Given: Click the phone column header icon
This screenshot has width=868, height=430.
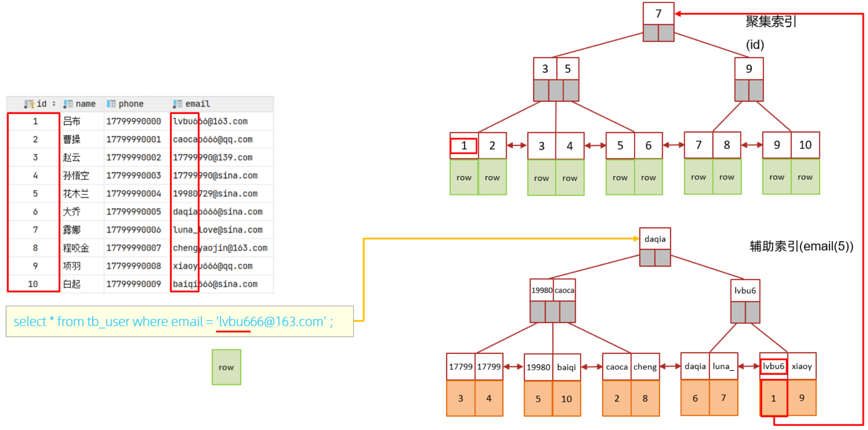Looking at the screenshot, I should tap(111, 104).
